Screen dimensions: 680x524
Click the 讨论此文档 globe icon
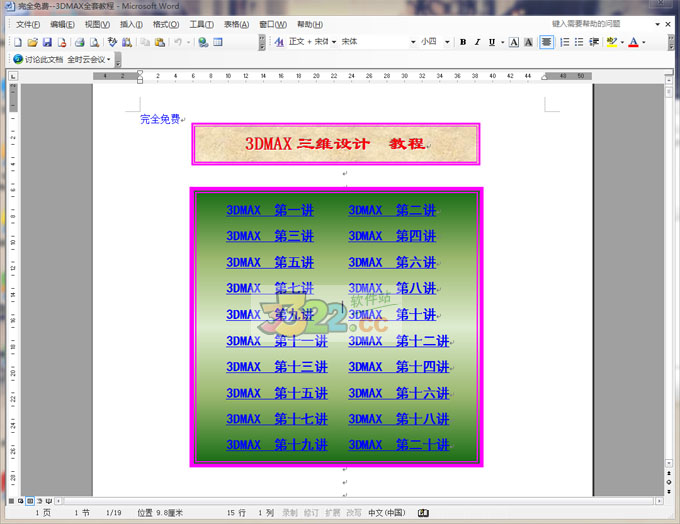click(x=18, y=59)
